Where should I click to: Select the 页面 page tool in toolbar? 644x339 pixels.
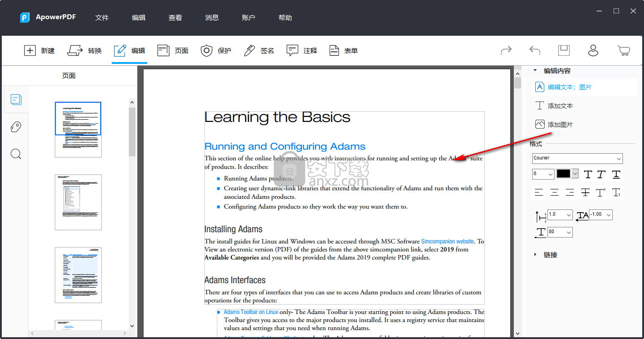[x=173, y=50]
